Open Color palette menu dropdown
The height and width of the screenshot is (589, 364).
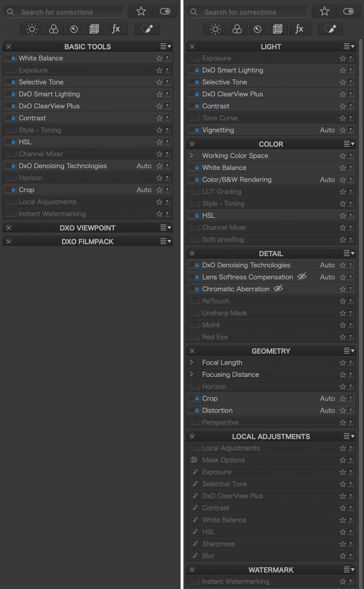click(349, 144)
